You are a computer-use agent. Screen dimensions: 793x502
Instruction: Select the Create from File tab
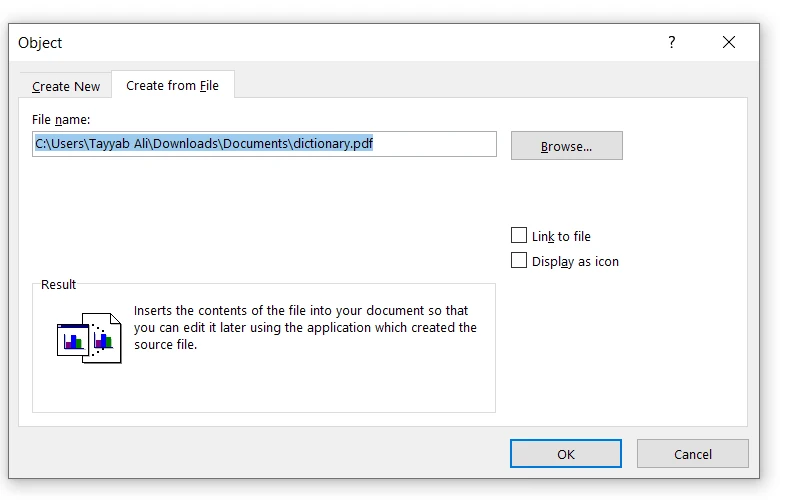(x=172, y=86)
